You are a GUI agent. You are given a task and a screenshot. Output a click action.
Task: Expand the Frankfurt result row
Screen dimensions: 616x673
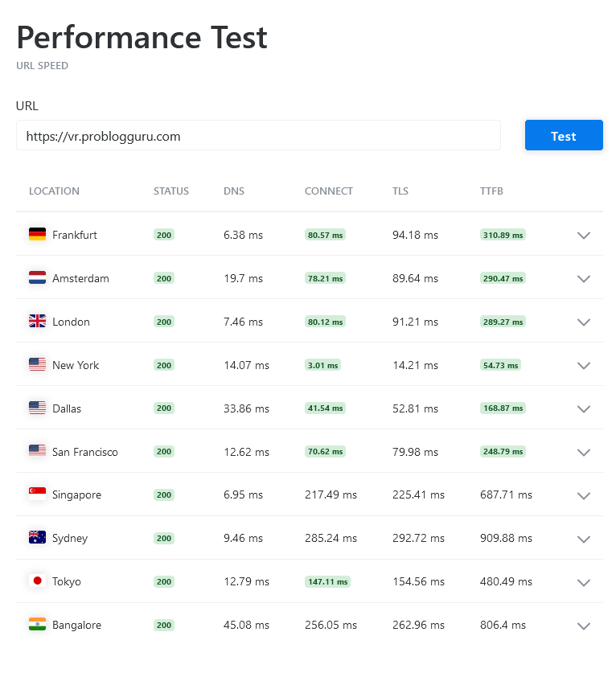pyautogui.click(x=584, y=236)
